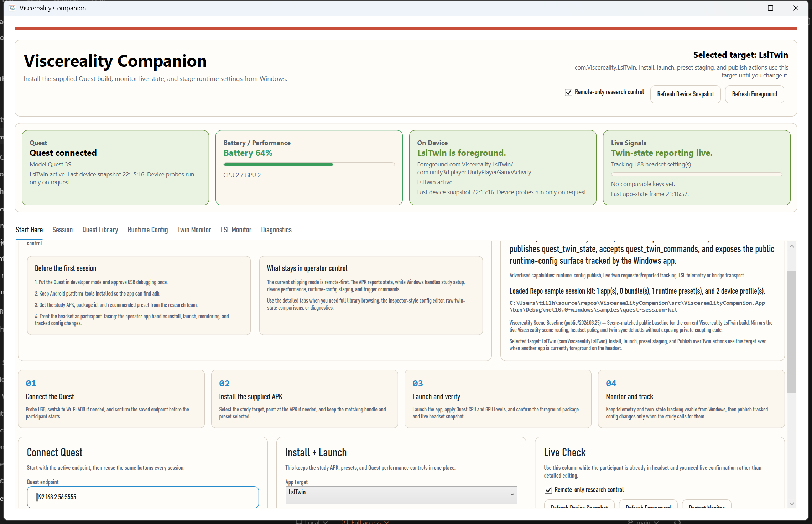The image size is (812, 524).
Task: Select the 04 Monitor and track card
Action: tap(691, 399)
